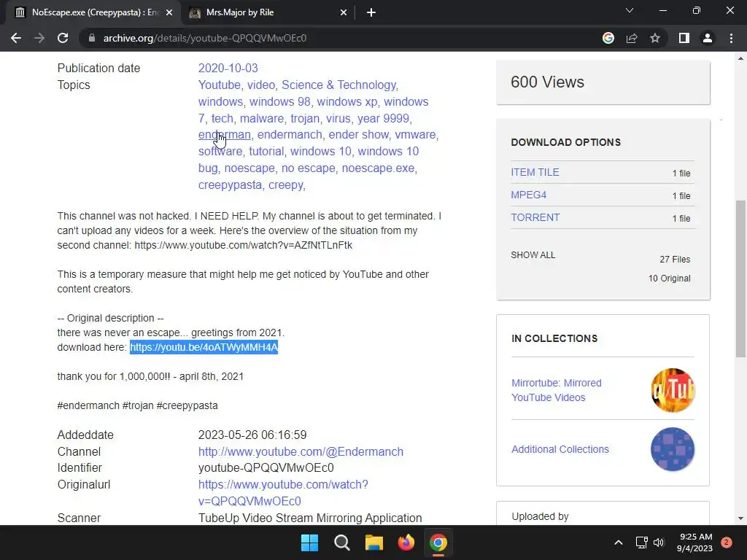Show hidden system tray icons

(x=619, y=542)
